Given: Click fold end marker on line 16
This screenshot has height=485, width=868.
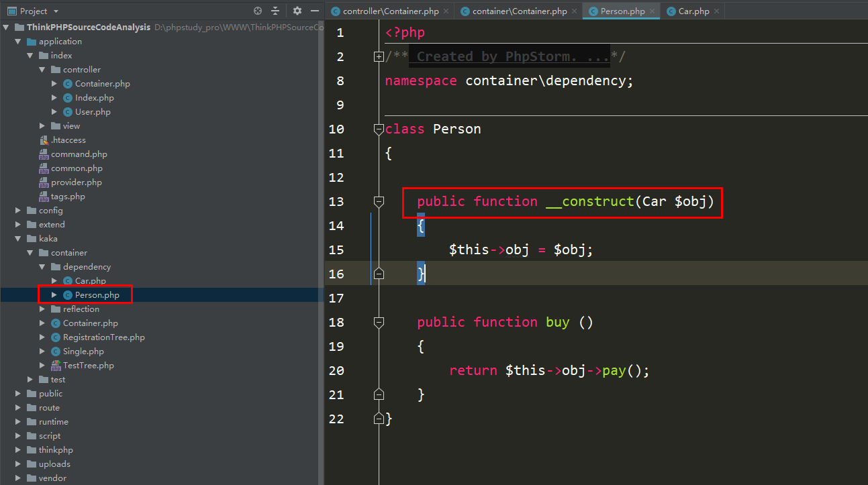Looking at the screenshot, I should [x=379, y=274].
